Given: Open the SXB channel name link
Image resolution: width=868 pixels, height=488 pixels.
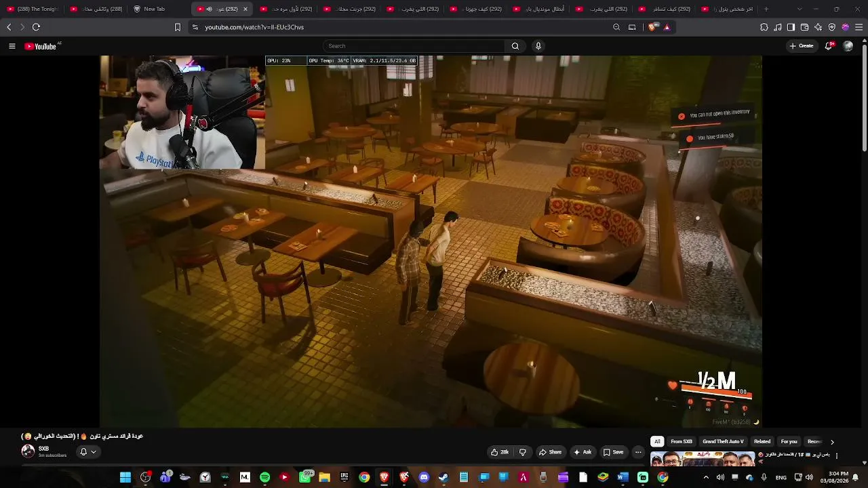Looking at the screenshot, I should (x=43, y=449).
